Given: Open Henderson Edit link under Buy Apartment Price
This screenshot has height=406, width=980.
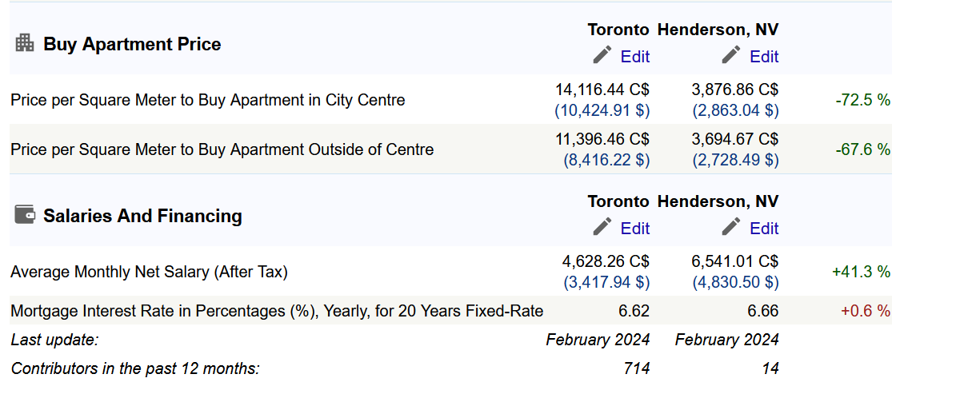Looking at the screenshot, I should pos(764,57).
